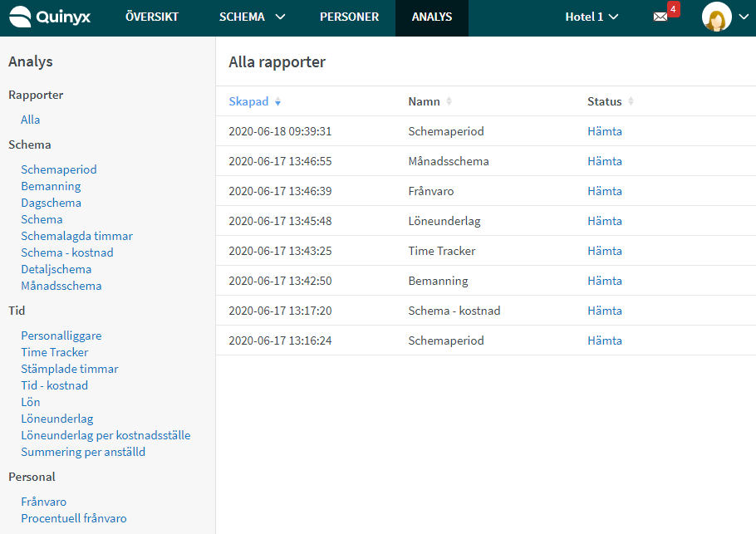Click the Rapporter section heading in sidebar
This screenshot has height=534, width=756.
[x=36, y=95]
